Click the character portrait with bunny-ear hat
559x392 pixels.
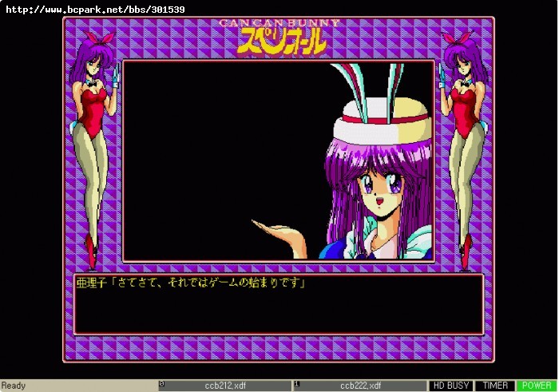point(378,161)
